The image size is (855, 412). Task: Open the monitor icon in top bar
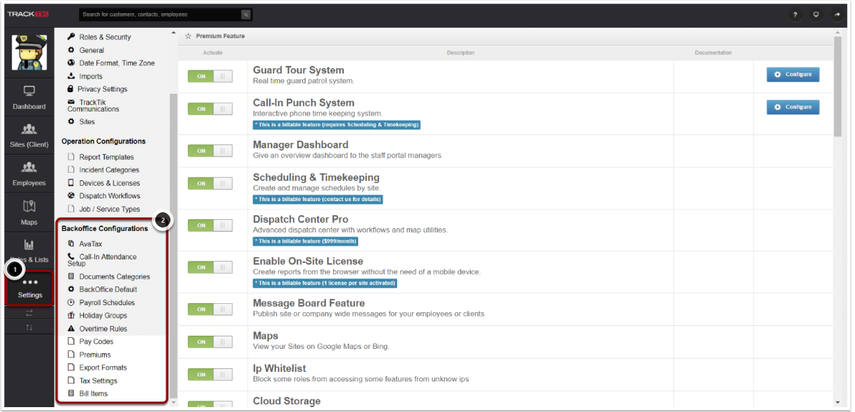pyautogui.click(x=816, y=15)
